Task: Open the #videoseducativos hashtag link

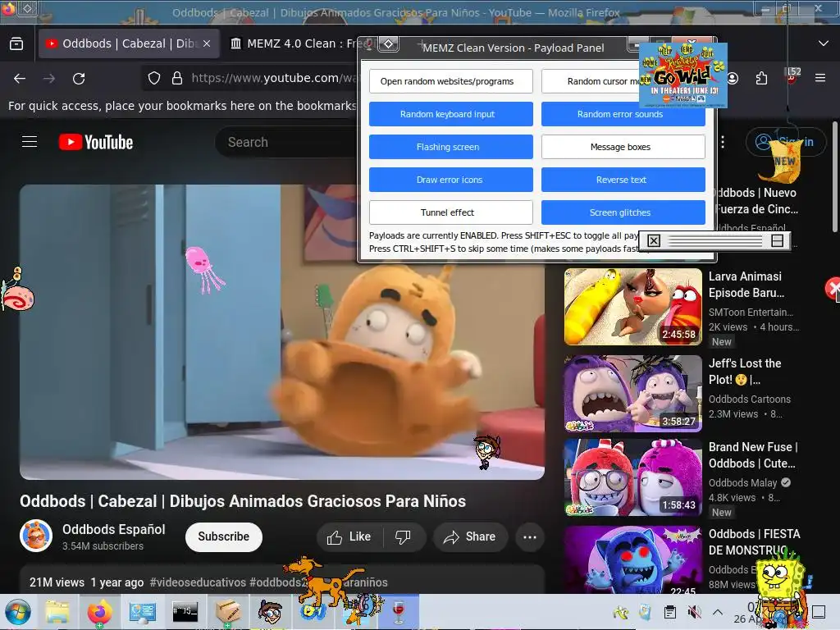Action: (x=199, y=582)
